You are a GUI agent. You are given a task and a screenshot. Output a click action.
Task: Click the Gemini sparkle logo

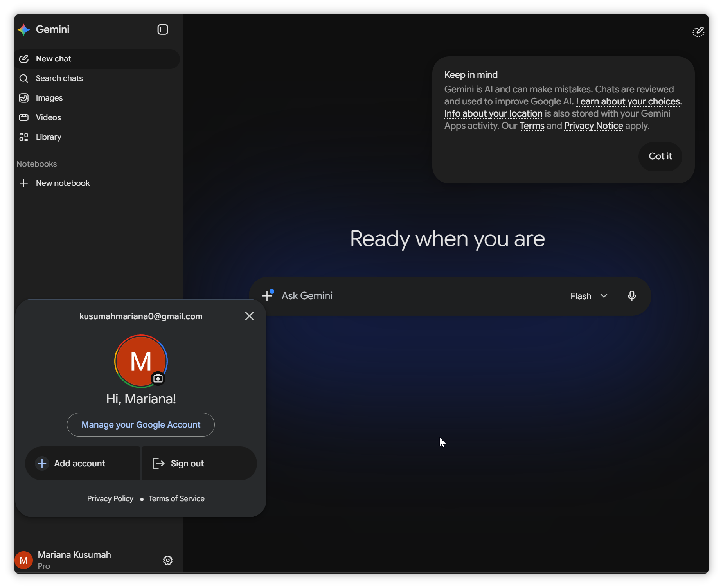24,30
